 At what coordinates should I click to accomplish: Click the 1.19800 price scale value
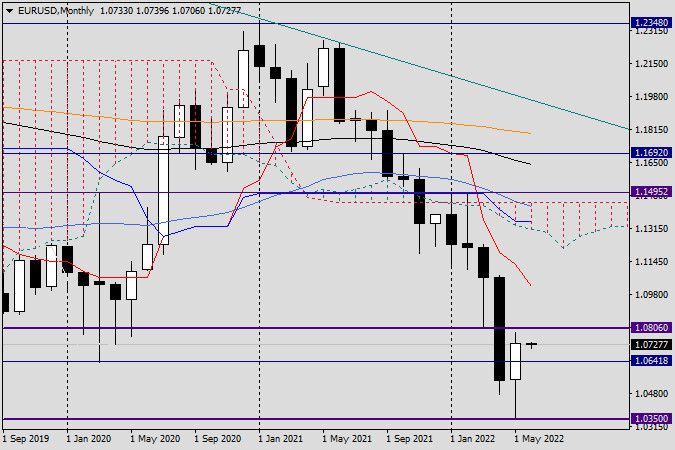[652, 97]
